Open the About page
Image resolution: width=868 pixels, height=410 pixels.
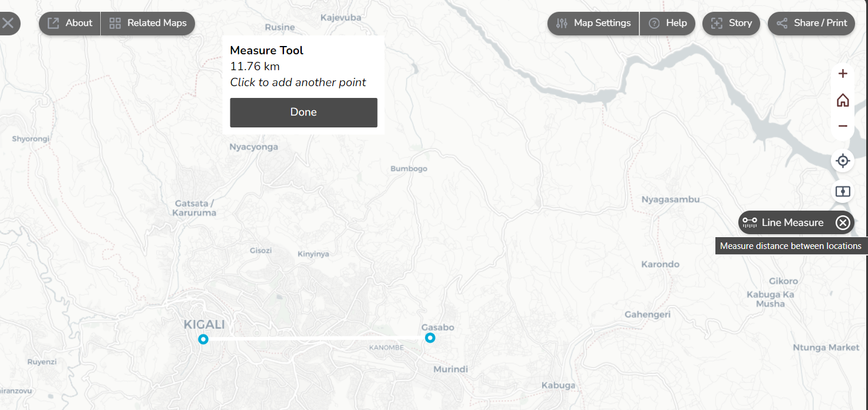tap(70, 23)
